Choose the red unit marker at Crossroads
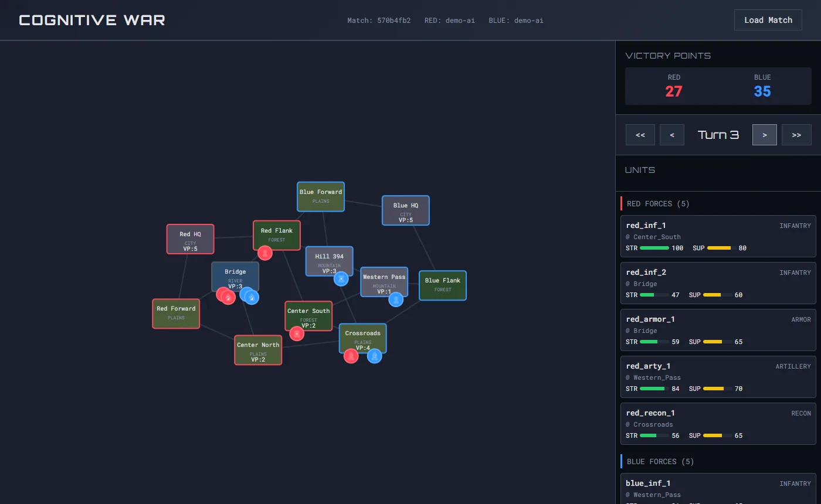The width and height of the screenshot is (821, 504). [x=351, y=356]
